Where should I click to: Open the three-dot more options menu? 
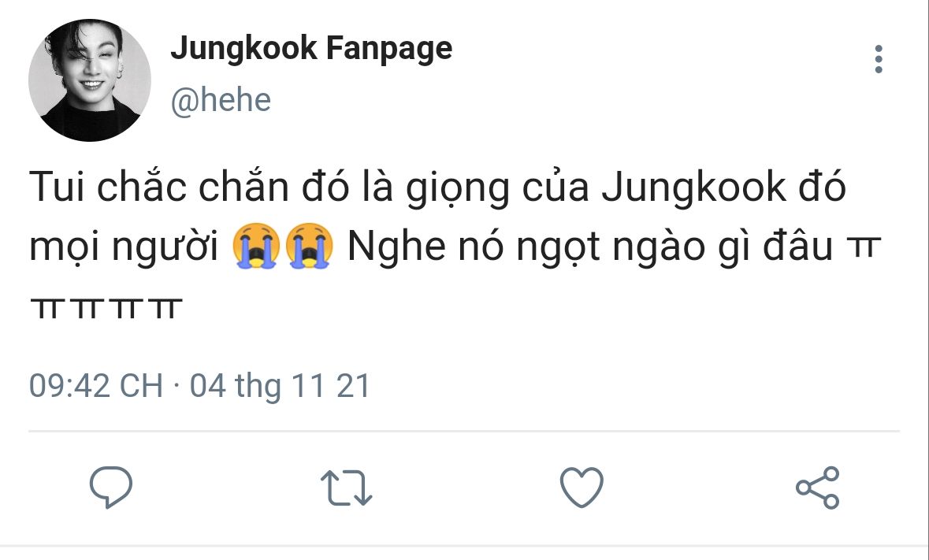[x=879, y=59]
